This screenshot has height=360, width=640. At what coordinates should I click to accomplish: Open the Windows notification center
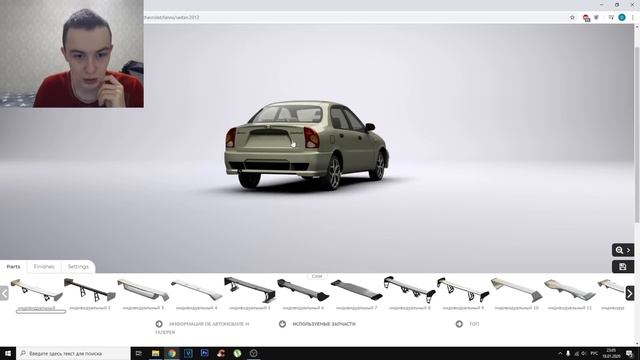point(630,353)
